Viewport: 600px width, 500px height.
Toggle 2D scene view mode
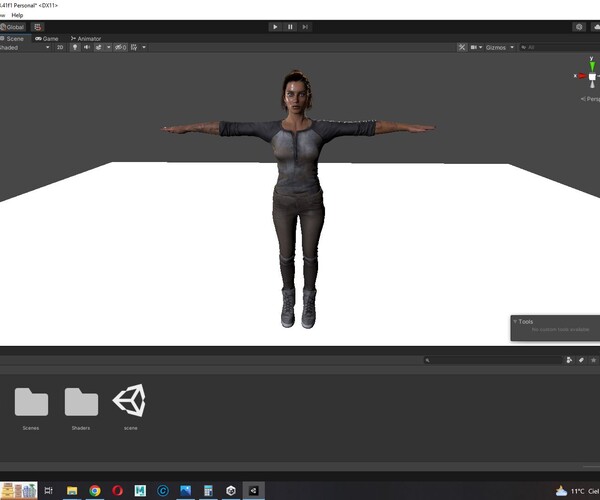[x=60, y=47]
